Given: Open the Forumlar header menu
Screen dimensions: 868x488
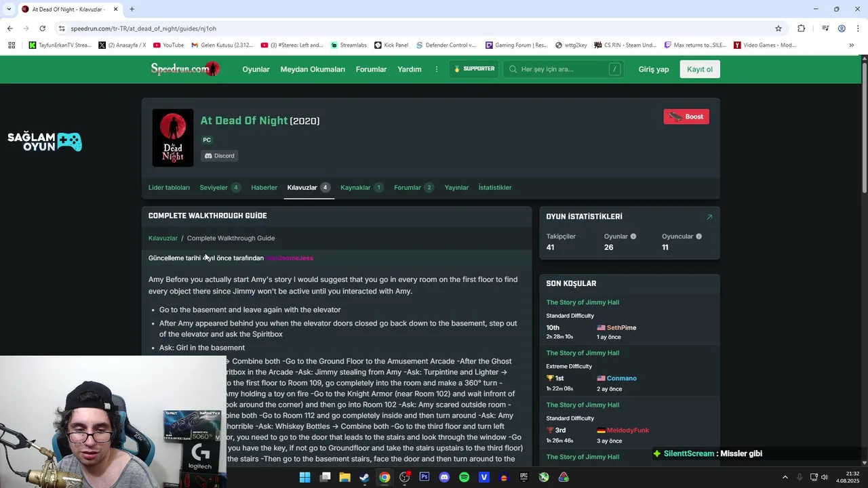Looking at the screenshot, I should coord(371,69).
